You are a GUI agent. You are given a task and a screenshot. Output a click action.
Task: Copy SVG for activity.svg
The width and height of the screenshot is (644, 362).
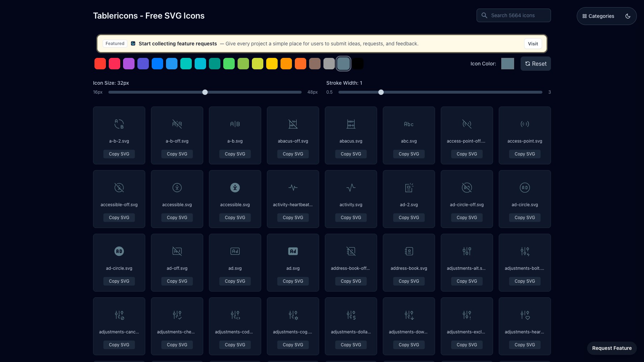tap(351, 218)
